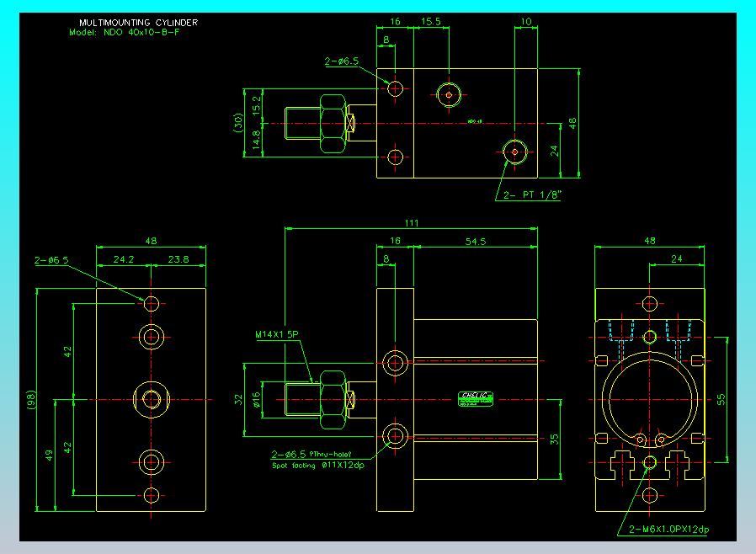The height and width of the screenshot is (554, 756).
Task: Select the '2-M6X1.0PX12dp' callout text
Action: coord(668,529)
